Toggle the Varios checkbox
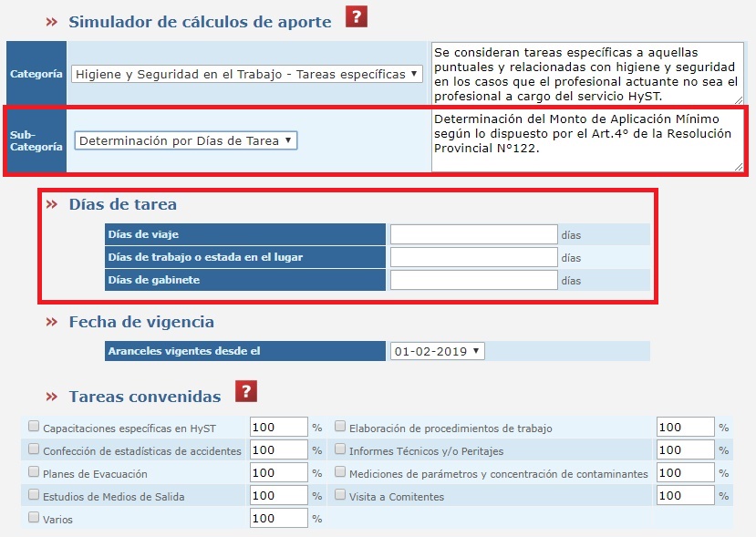The width and height of the screenshot is (756, 537). click(34, 518)
